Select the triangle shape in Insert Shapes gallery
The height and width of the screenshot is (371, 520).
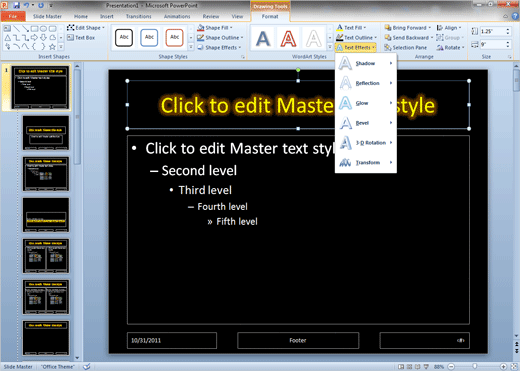click(7, 38)
